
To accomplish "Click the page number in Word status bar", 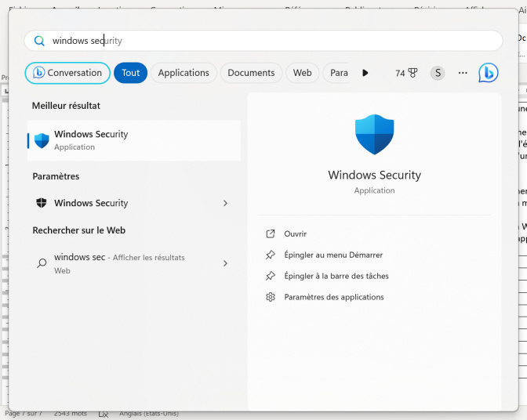I will 24,414.
